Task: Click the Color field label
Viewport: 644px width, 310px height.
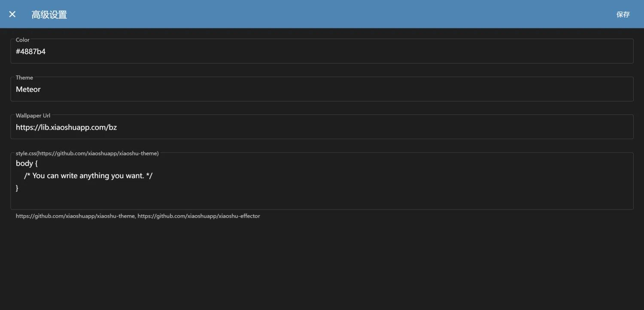Action: (x=23, y=40)
